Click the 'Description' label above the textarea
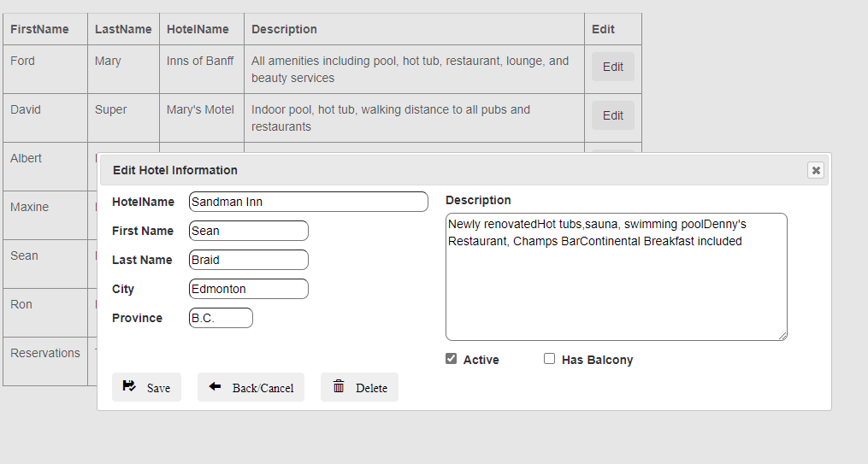 click(478, 200)
